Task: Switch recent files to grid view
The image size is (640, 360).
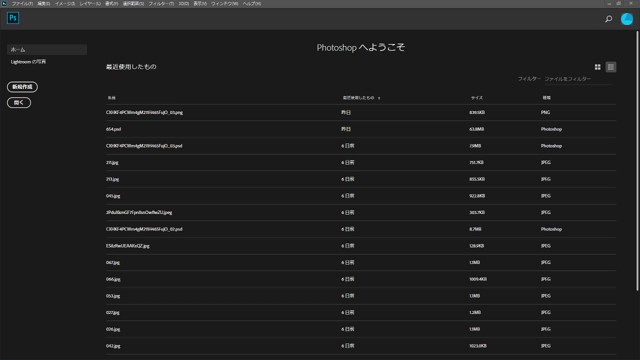Action: (x=598, y=67)
